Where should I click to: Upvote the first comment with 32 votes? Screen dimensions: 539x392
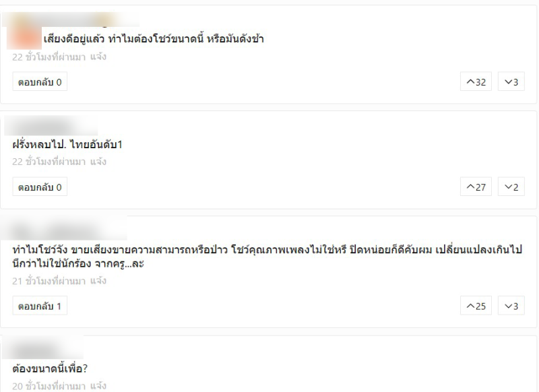(476, 81)
